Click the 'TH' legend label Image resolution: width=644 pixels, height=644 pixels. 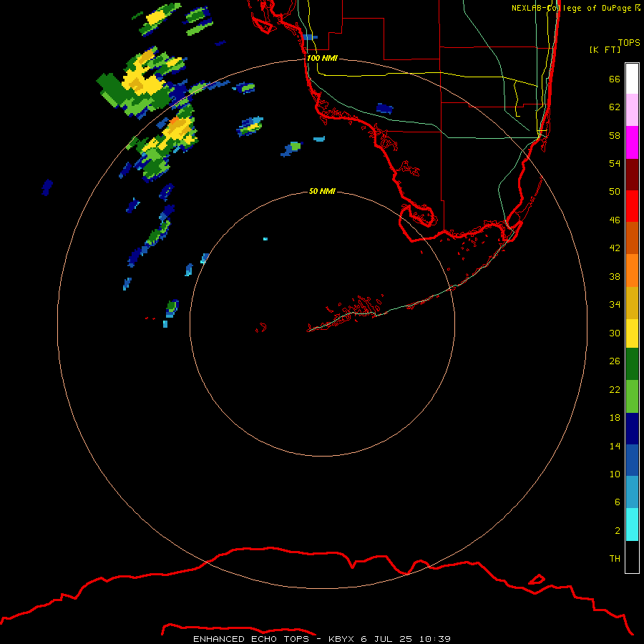coord(615,559)
